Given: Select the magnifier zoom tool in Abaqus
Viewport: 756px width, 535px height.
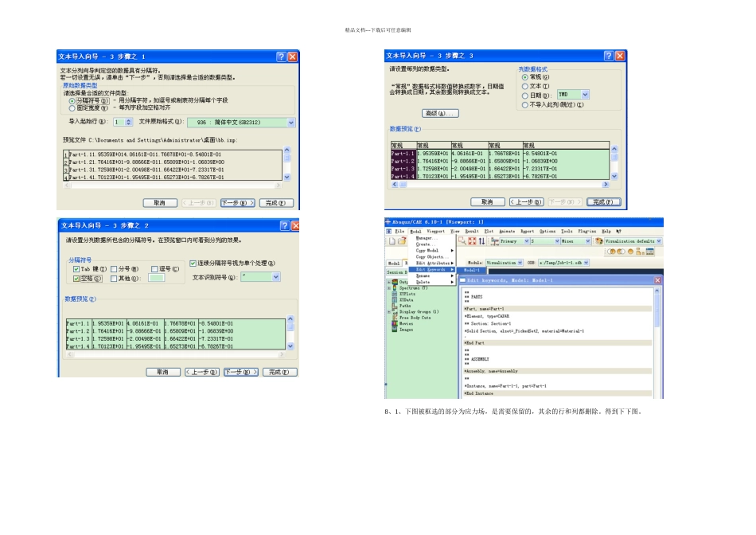Looking at the screenshot, I should tap(462, 241).
